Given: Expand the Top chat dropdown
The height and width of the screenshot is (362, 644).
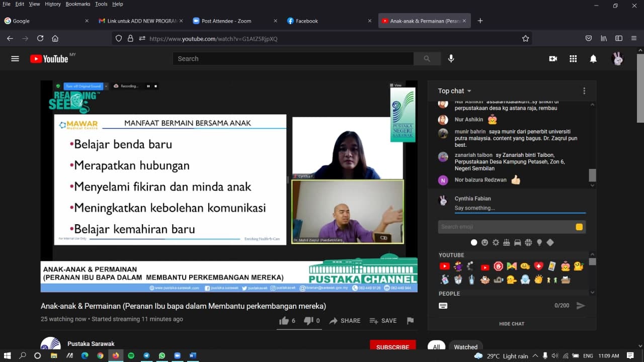Looking at the screenshot, I should (455, 91).
